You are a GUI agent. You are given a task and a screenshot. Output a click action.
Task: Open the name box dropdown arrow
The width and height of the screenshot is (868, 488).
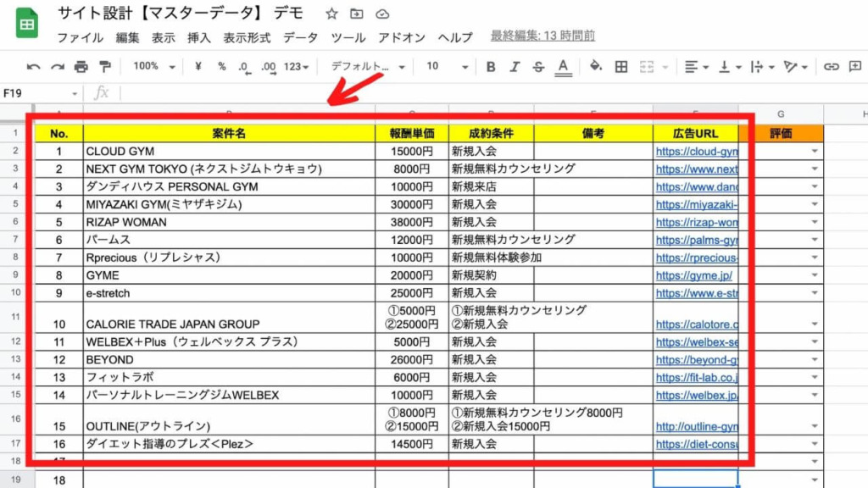point(75,93)
